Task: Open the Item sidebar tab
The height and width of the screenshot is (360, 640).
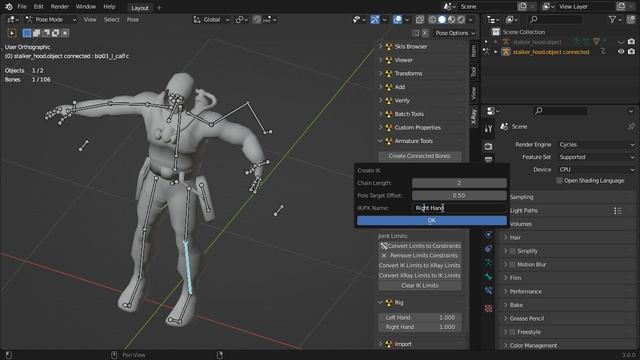Action: click(x=473, y=51)
